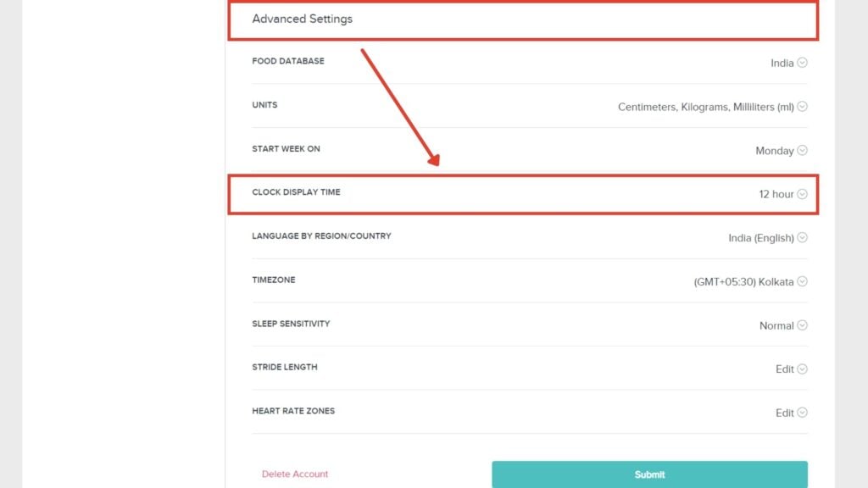Choose the India (English) language value
The image size is (868, 488).
(x=761, y=238)
